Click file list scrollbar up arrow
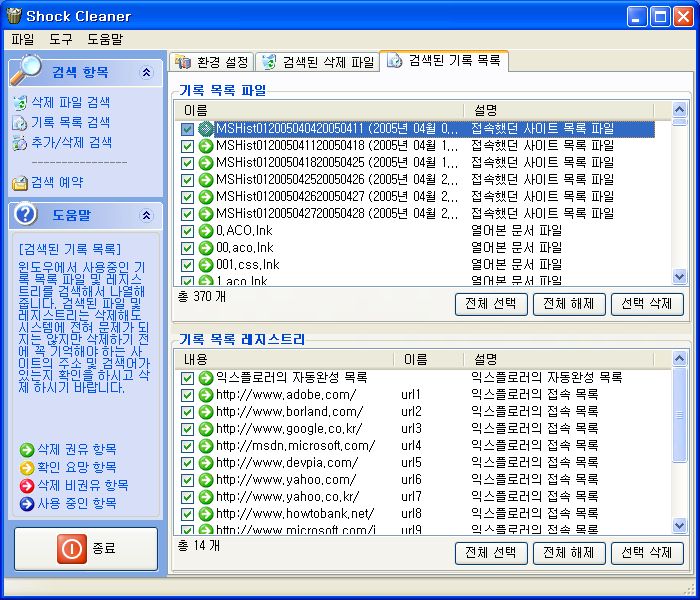The image size is (700, 600). (x=679, y=110)
